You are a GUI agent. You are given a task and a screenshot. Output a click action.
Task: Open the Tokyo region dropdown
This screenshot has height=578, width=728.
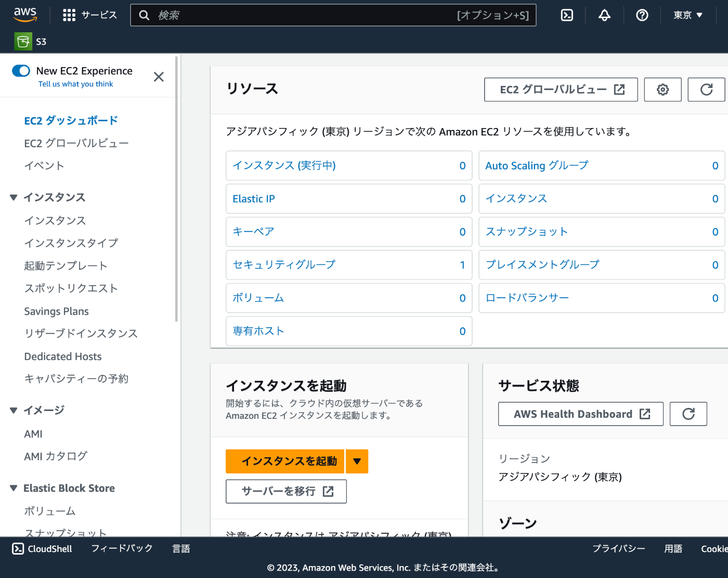pos(688,15)
